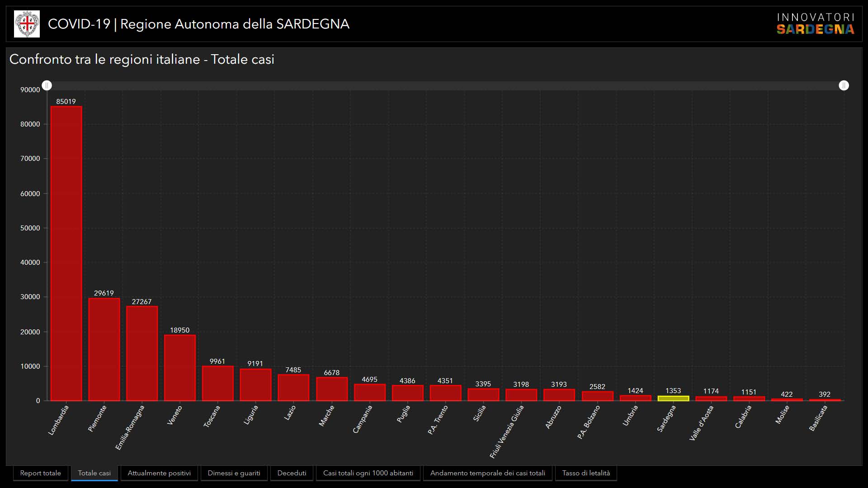The width and height of the screenshot is (868, 488).
Task: Click the Toscana bar
Action: point(217,383)
